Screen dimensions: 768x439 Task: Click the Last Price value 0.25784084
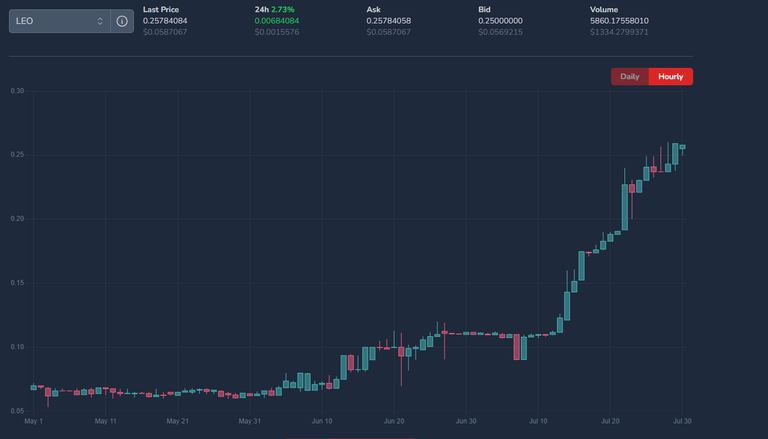click(x=165, y=21)
